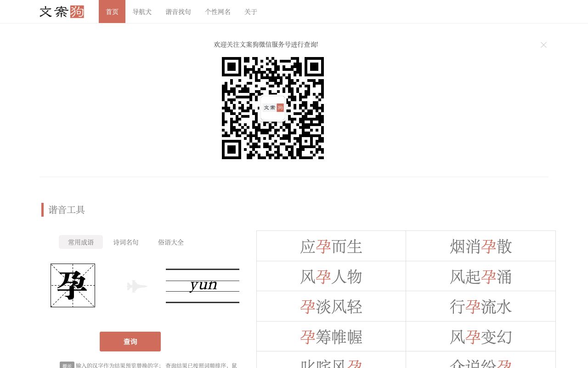588x368 pixels.
Task: Switch to 诗词名句 mode
Action: [x=126, y=242]
